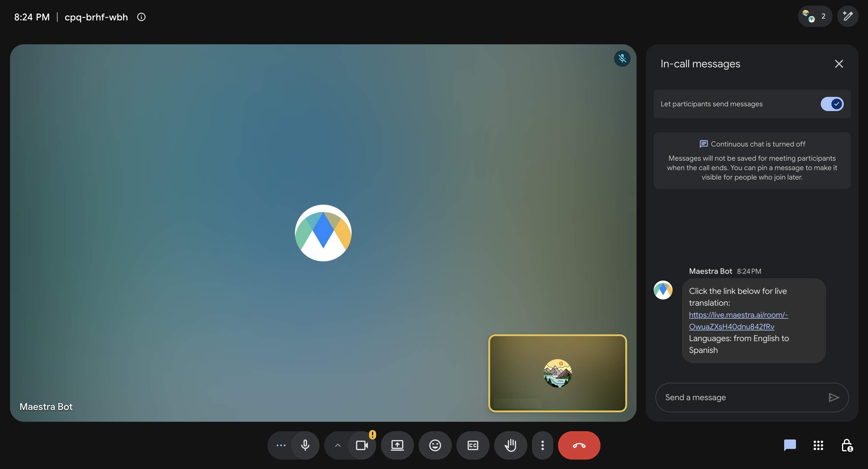Open the activities grid icon

click(818, 445)
